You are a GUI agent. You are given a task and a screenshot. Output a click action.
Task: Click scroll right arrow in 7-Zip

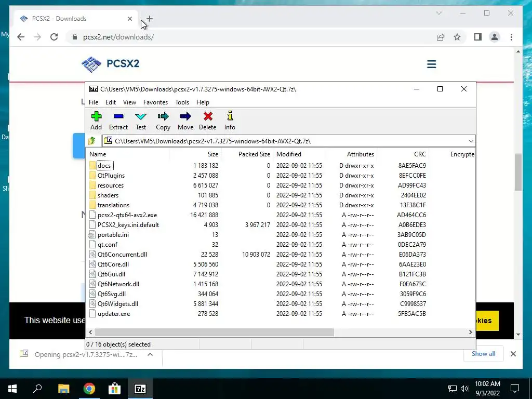click(x=470, y=332)
